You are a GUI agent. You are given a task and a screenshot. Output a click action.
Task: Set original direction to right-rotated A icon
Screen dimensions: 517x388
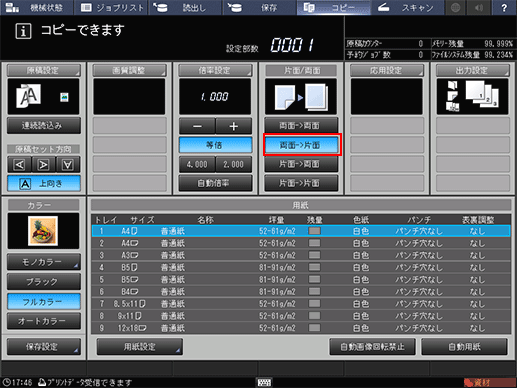coord(44,164)
